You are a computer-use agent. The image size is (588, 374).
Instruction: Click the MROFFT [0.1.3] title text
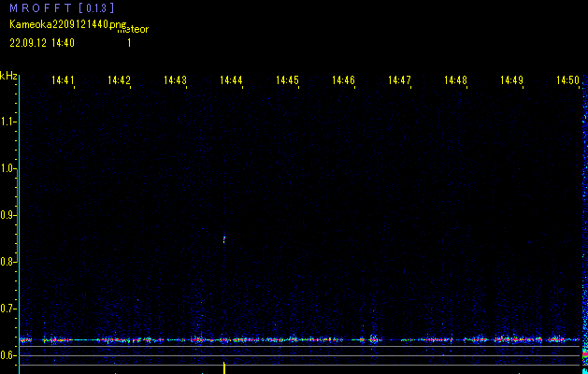click(62, 7)
